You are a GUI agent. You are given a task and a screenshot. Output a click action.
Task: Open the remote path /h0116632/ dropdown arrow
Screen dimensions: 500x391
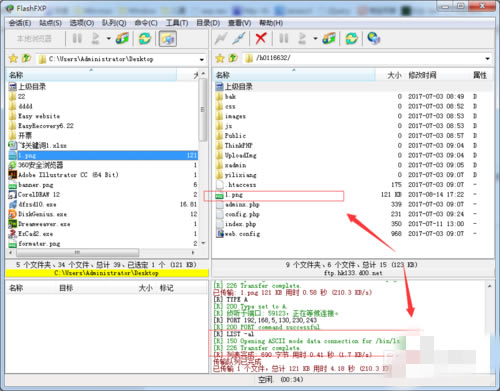click(487, 59)
